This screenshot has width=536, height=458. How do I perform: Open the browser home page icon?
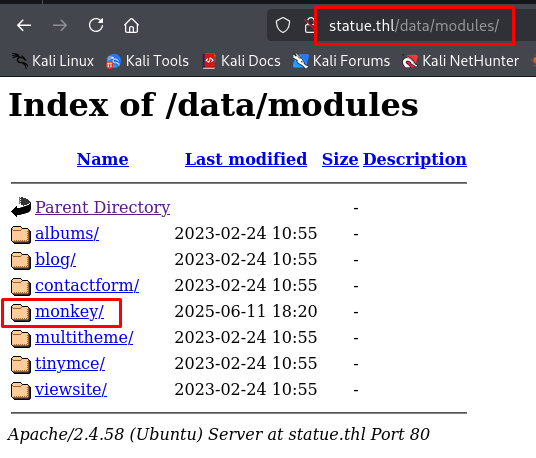(x=131, y=26)
